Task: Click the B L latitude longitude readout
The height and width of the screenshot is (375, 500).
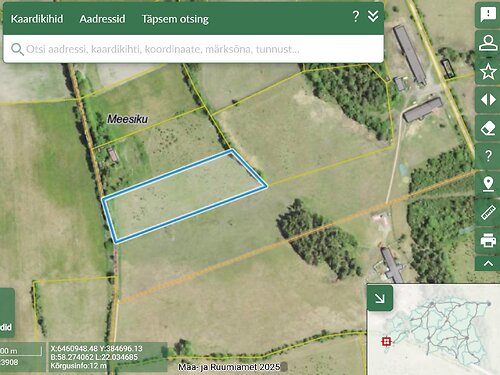Action: (94, 357)
